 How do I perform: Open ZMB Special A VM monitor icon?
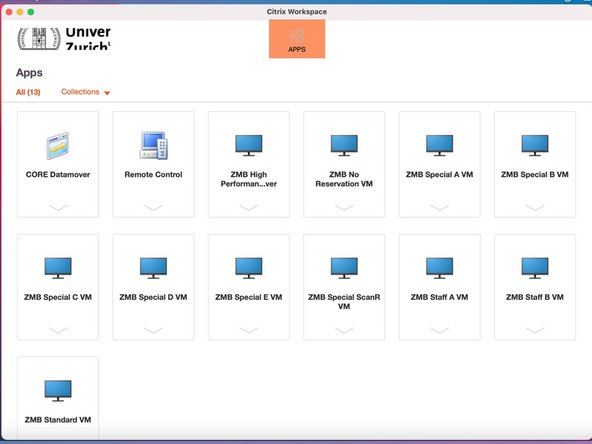click(x=439, y=145)
